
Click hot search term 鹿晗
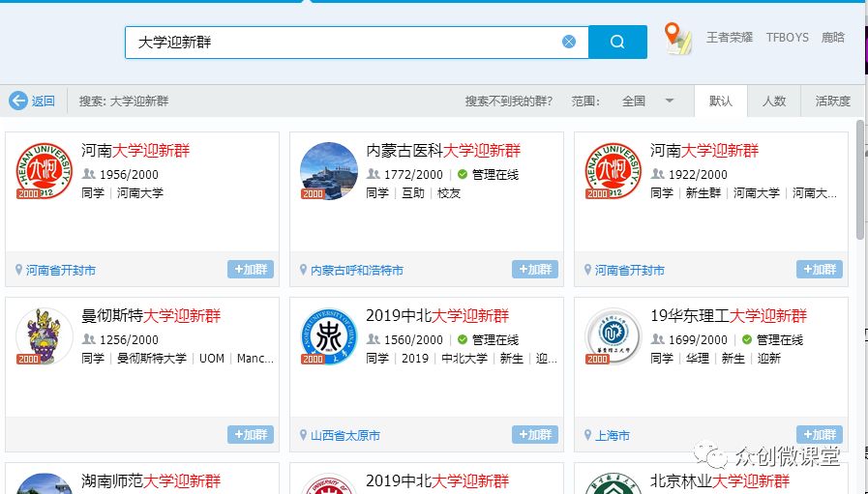click(x=833, y=38)
